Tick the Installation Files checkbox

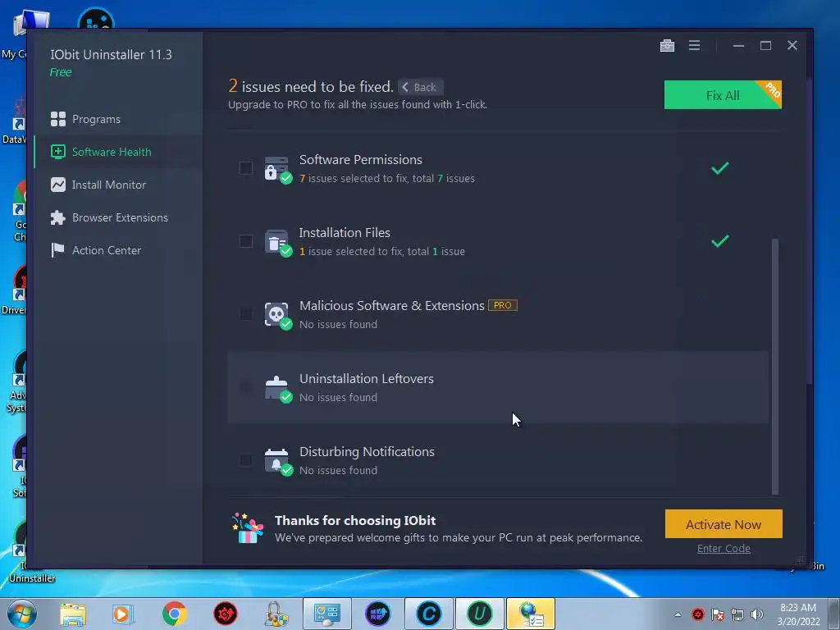coord(245,241)
